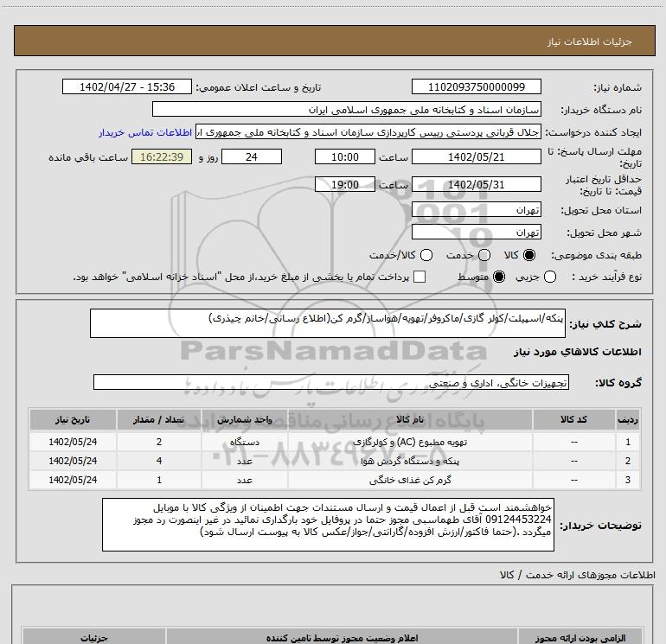This screenshot has width=666, height=644.
Task: Click the response deadline date 1402/05/21
Action: [x=476, y=156]
